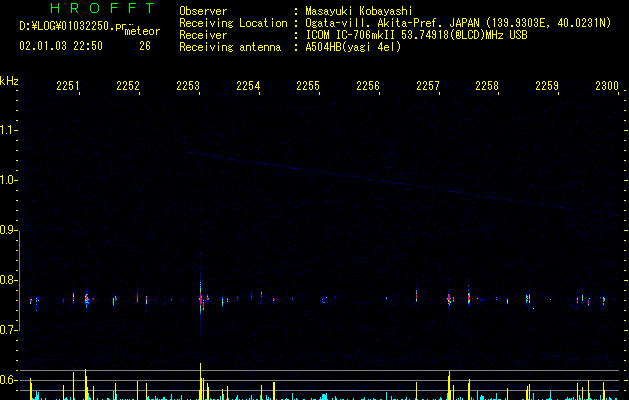This screenshot has height=400, width=629.
Task: Select observer name Masayuki Kobayashi
Action: coord(359,11)
